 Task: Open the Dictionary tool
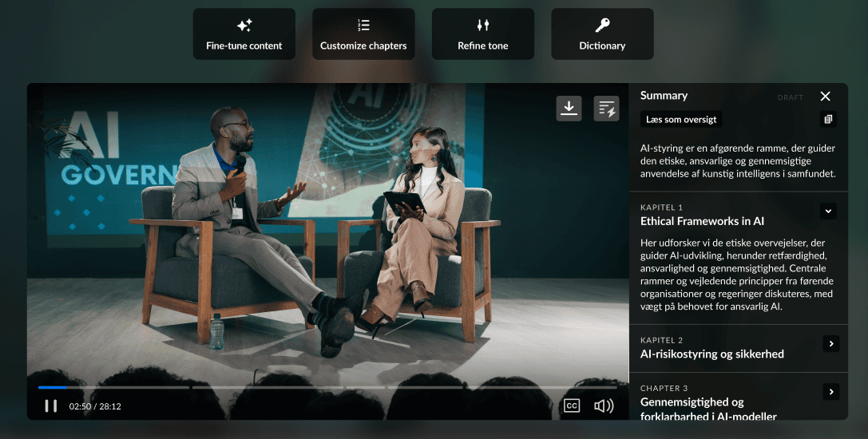[602, 34]
